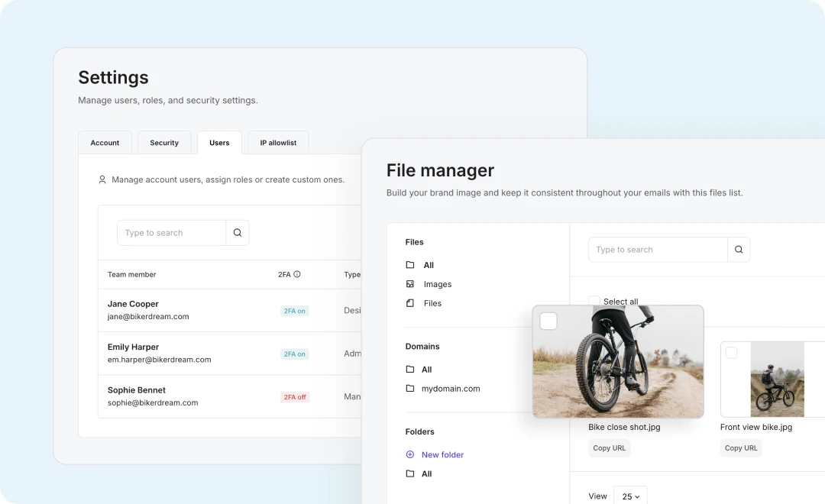Select the Users tab in Settings
The height and width of the screenshot is (504, 825).
pos(219,143)
